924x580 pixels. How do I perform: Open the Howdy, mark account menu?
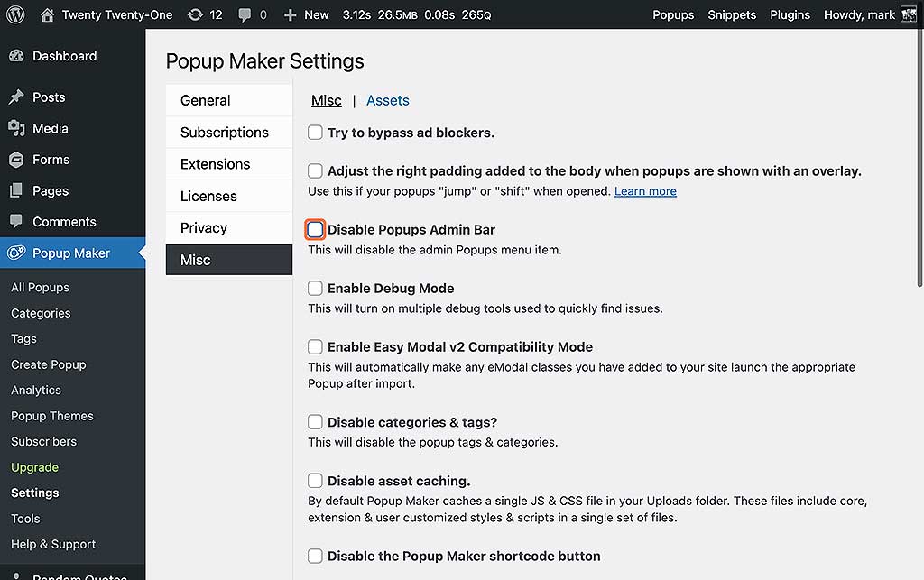point(871,14)
